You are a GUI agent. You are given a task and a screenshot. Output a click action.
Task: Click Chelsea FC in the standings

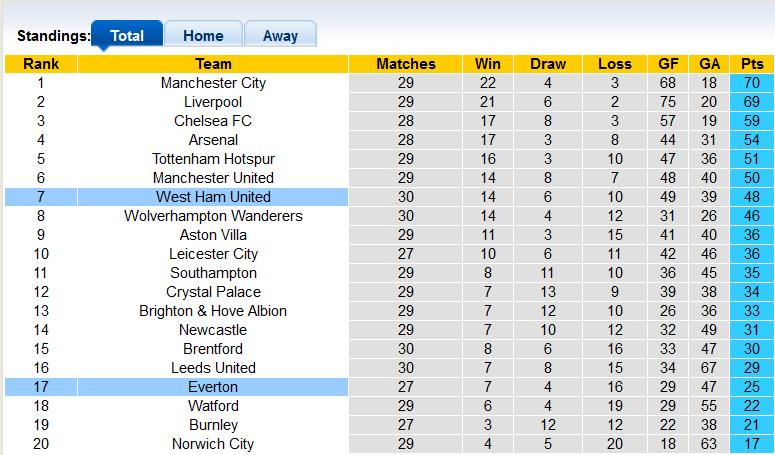pos(213,121)
